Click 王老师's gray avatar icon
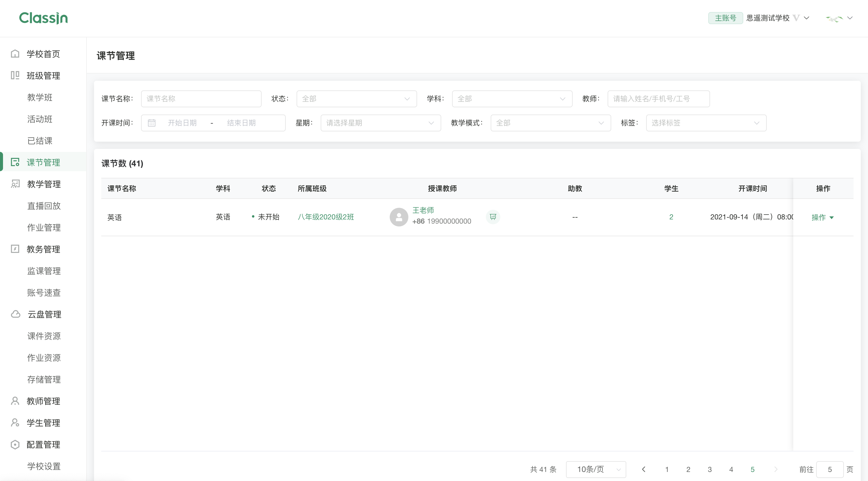 399,217
